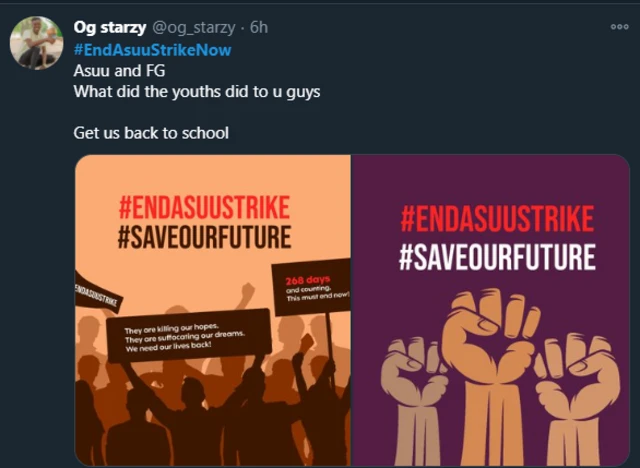View the purple raised-fists image

point(490,310)
